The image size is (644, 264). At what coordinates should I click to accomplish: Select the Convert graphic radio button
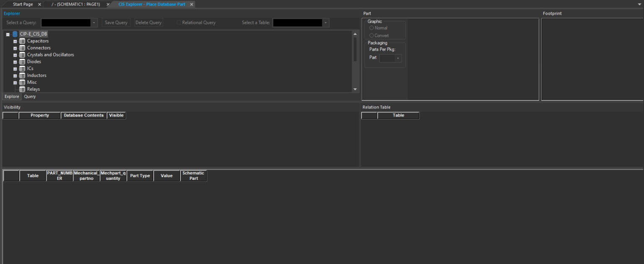click(x=371, y=35)
